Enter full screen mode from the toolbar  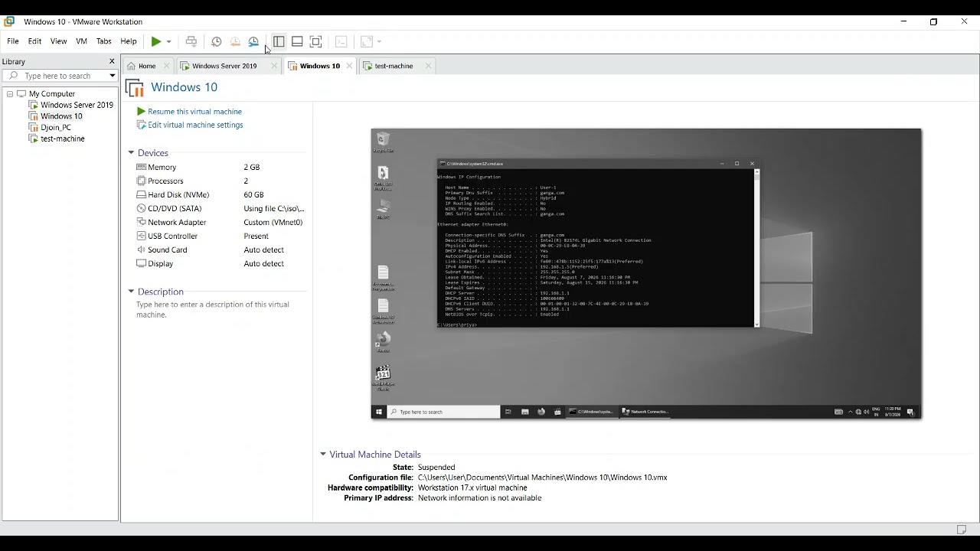click(x=315, y=41)
